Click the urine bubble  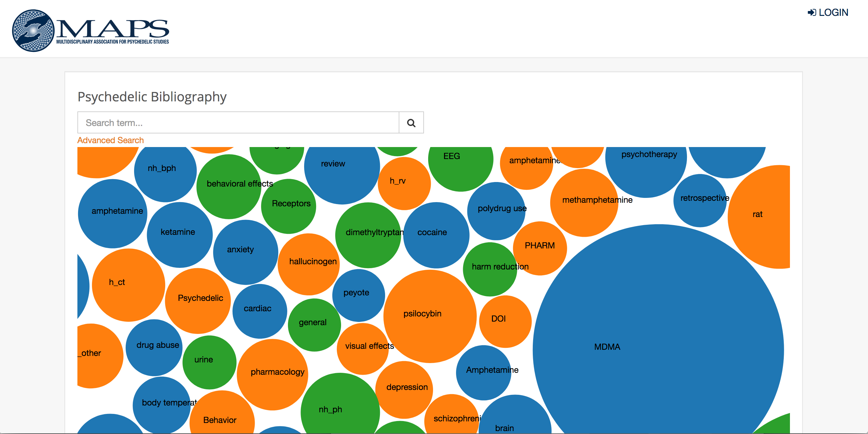pyautogui.click(x=209, y=362)
